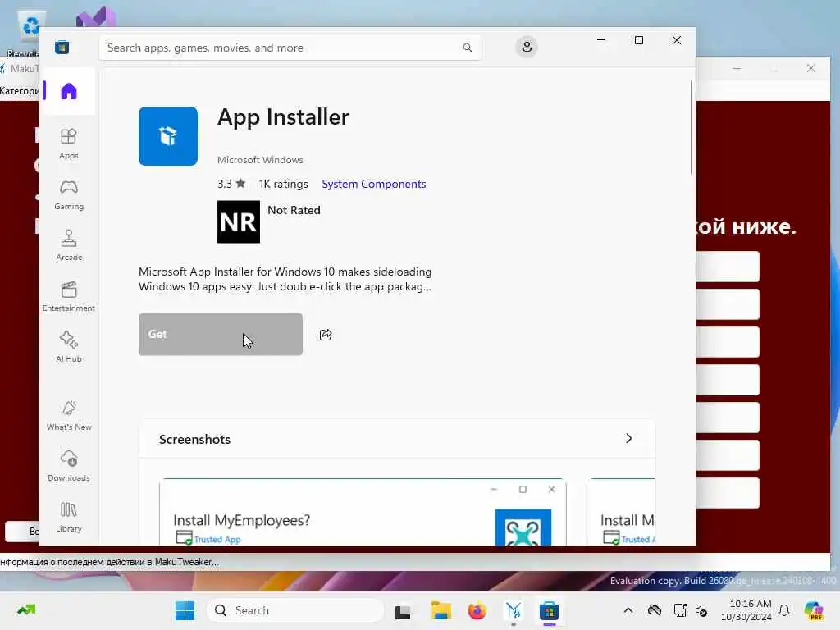The height and width of the screenshot is (630, 840).
Task: Click the 3.3 star rating
Action: [x=231, y=184]
